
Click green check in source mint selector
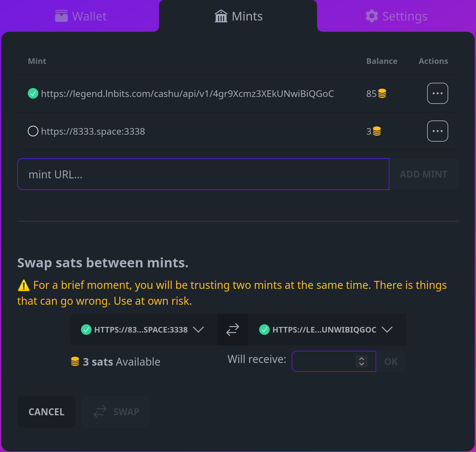pos(86,330)
